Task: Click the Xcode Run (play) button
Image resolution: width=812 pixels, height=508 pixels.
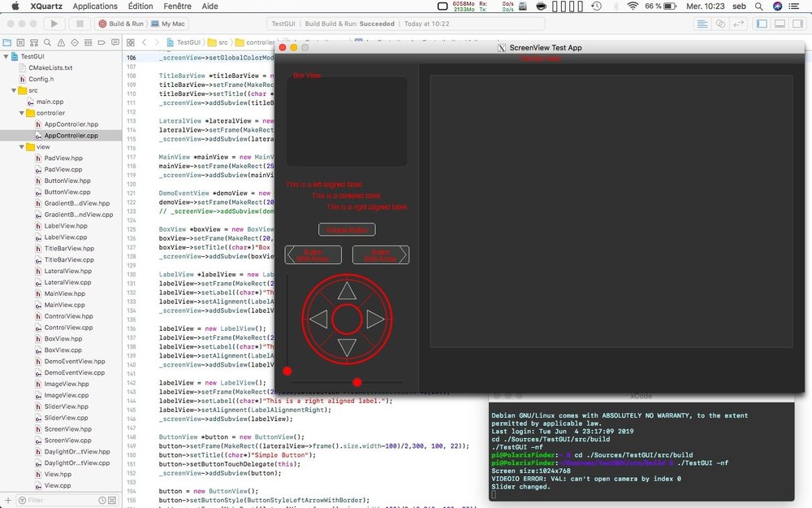Action: click(x=54, y=24)
